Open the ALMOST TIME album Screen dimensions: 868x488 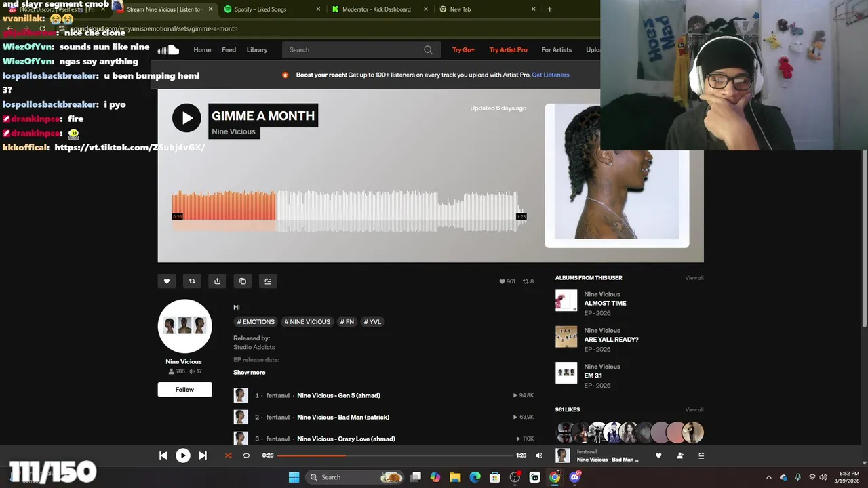(x=605, y=304)
